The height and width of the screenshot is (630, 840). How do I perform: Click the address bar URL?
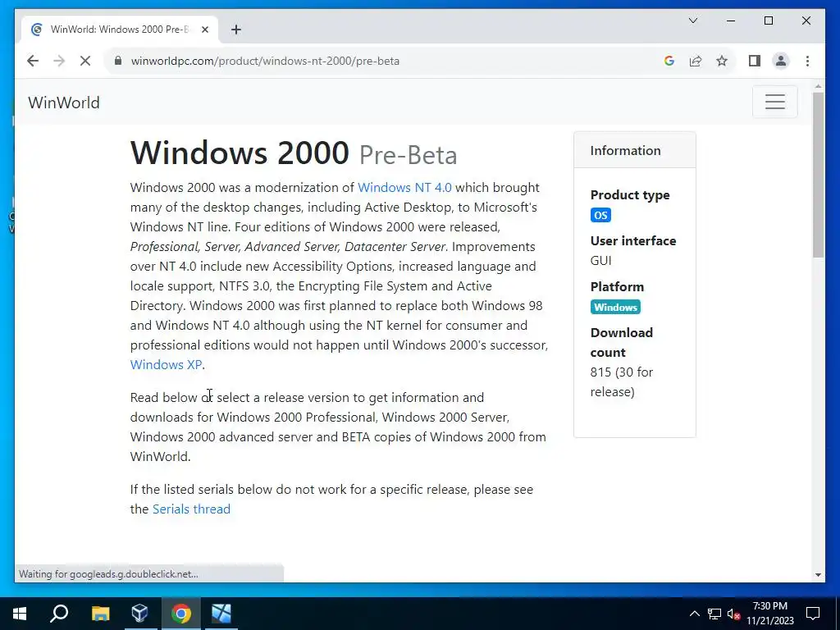[265, 61]
